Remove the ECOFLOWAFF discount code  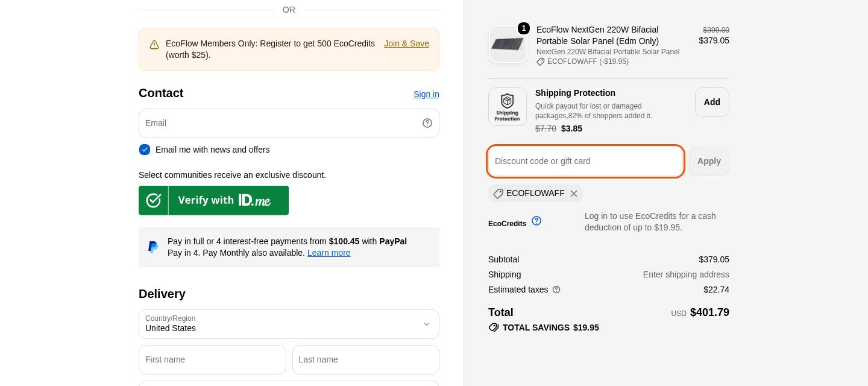coord(574,194)
